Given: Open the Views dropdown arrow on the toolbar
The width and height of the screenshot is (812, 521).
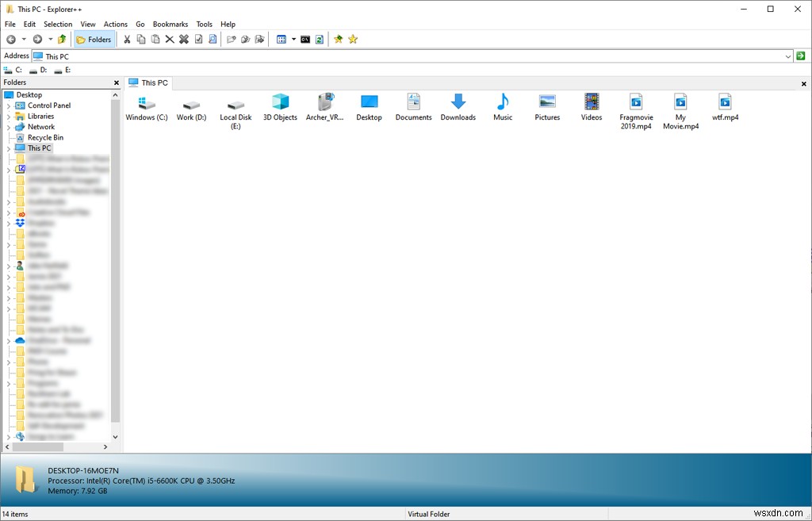Looking at the screenshot, I should (293, 39).
